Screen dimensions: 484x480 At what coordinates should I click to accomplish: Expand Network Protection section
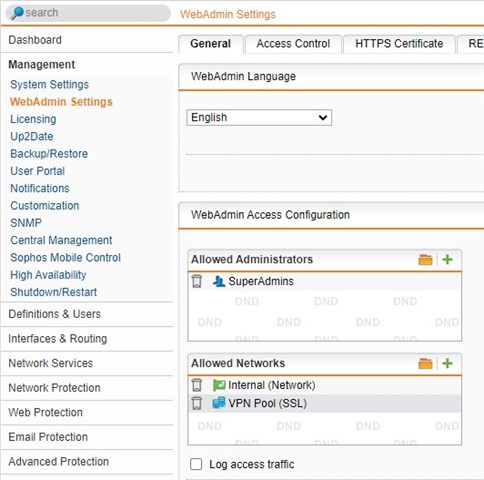pos(54,388)
